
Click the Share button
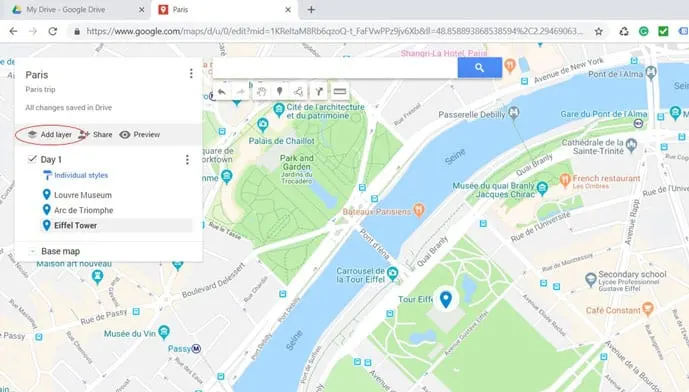pos(95,134)
